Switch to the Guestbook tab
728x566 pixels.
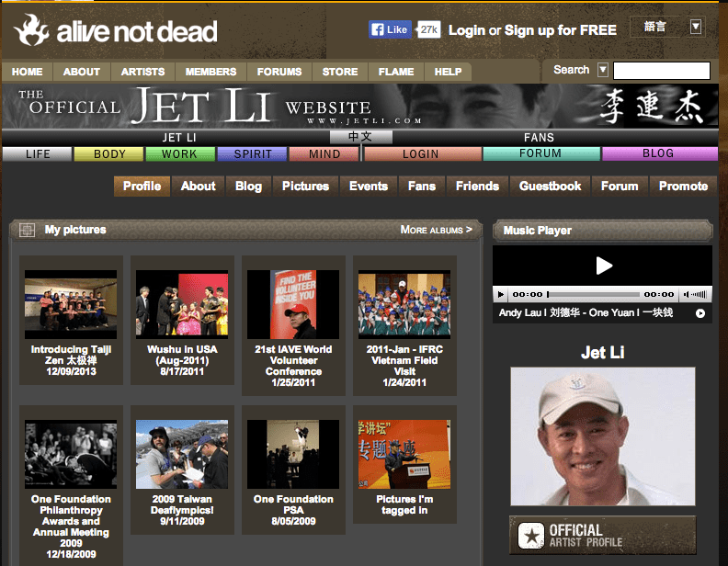(551, 186)
